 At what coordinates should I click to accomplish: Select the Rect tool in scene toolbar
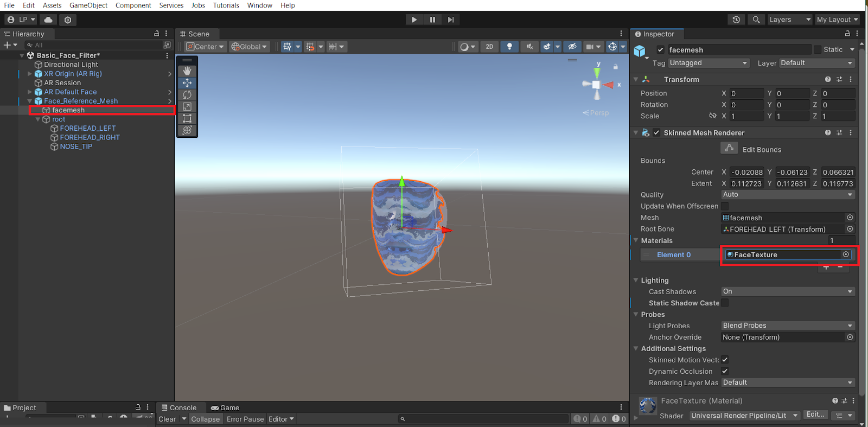tap(187, 118)
